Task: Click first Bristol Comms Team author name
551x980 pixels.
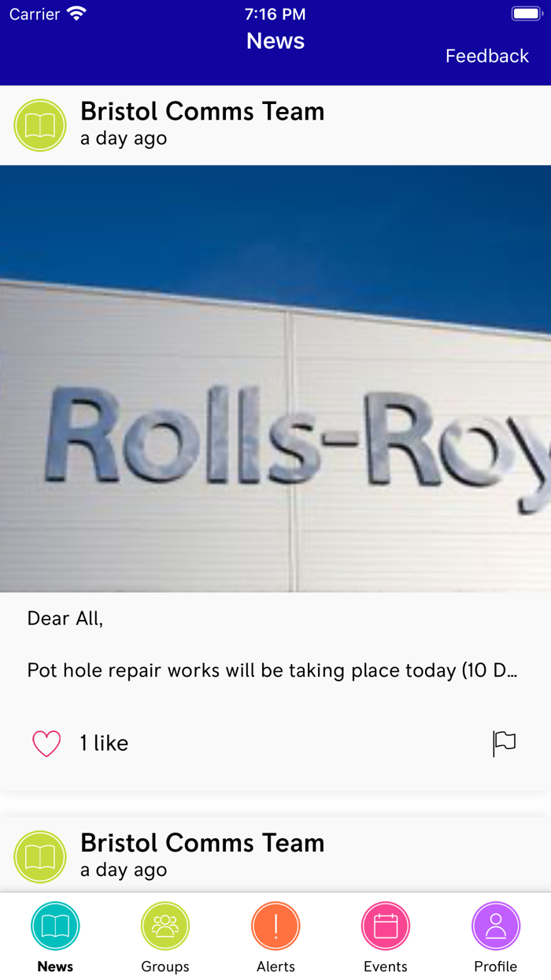Action: pyautogui.click(x=202, y=112)
